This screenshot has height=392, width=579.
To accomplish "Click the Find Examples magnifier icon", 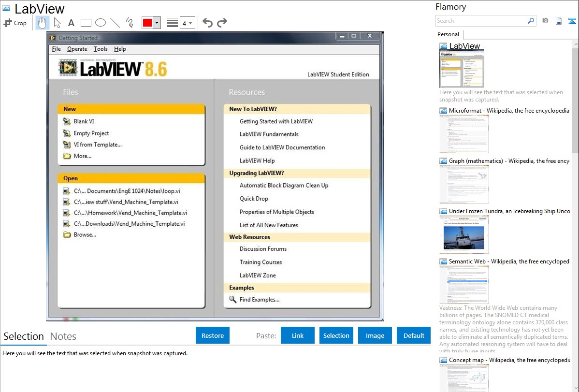I will pyautogui.click(x=232, y=299).
